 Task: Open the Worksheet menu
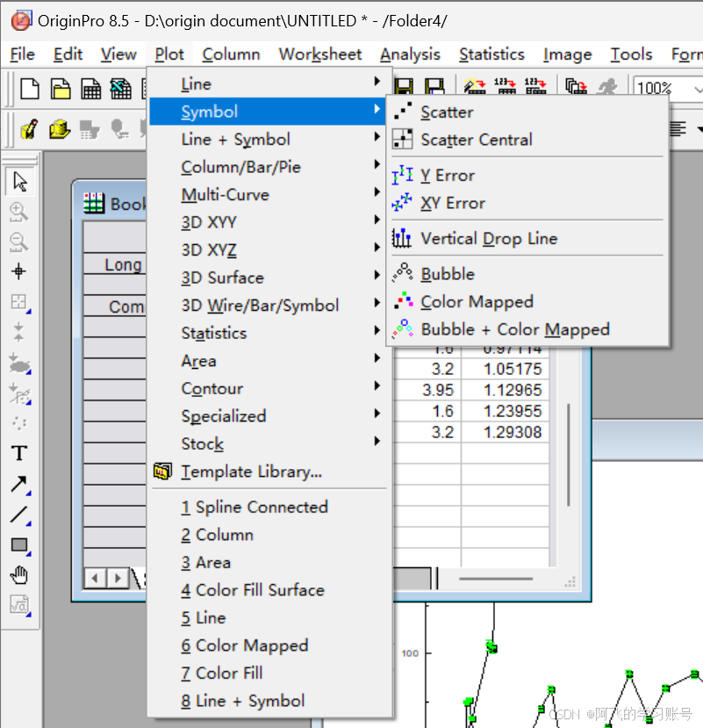pos(319,54)
